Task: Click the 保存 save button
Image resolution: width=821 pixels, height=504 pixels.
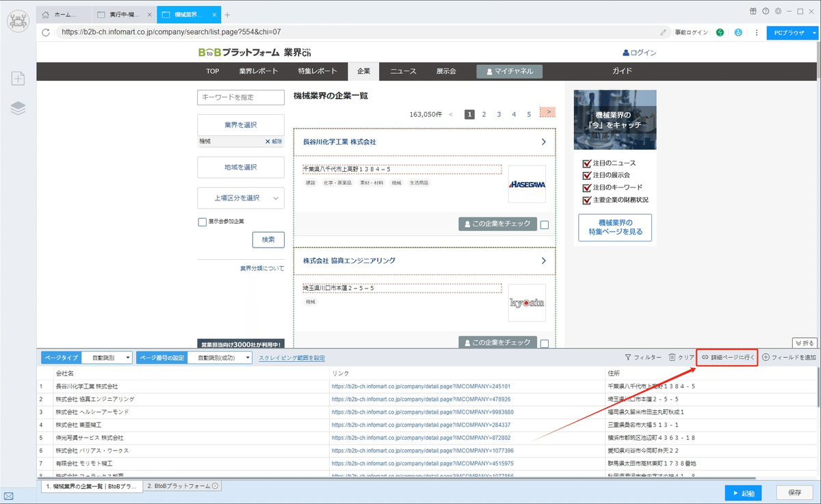Action: point(795,492)
